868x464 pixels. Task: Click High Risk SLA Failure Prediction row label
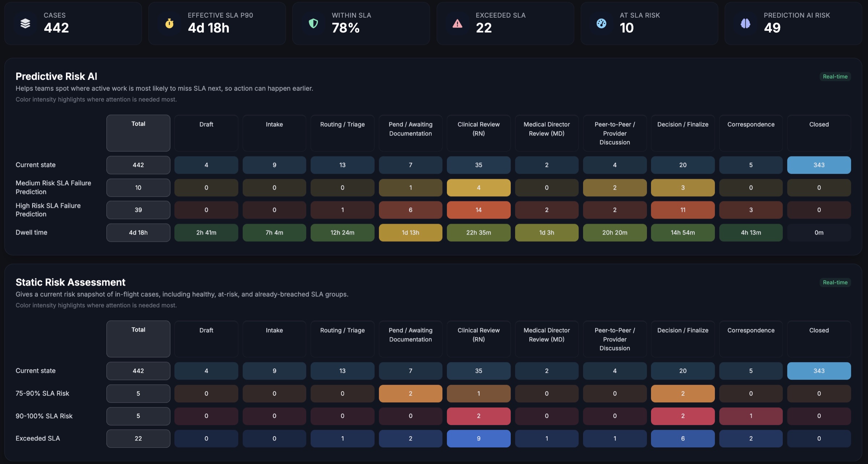[x=48, y=210]
